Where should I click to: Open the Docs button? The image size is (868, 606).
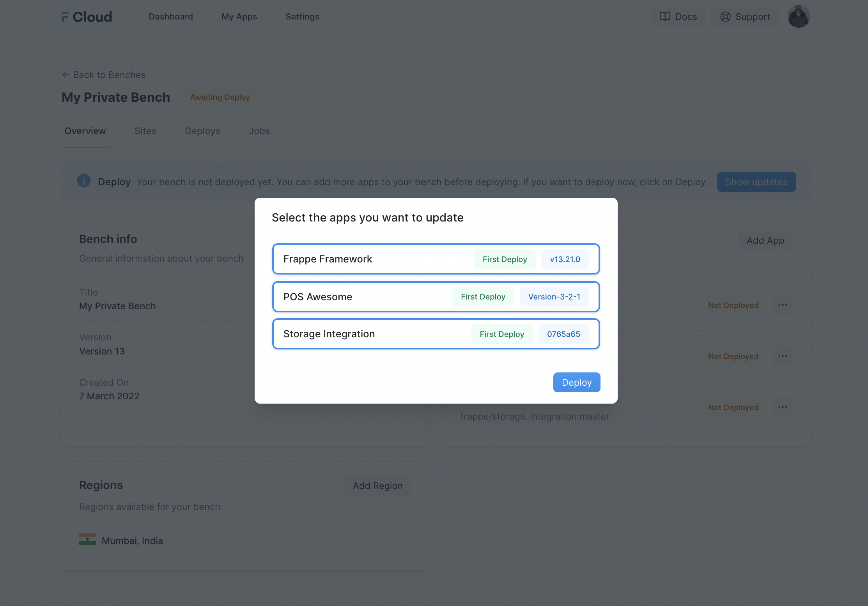point(678,17)
